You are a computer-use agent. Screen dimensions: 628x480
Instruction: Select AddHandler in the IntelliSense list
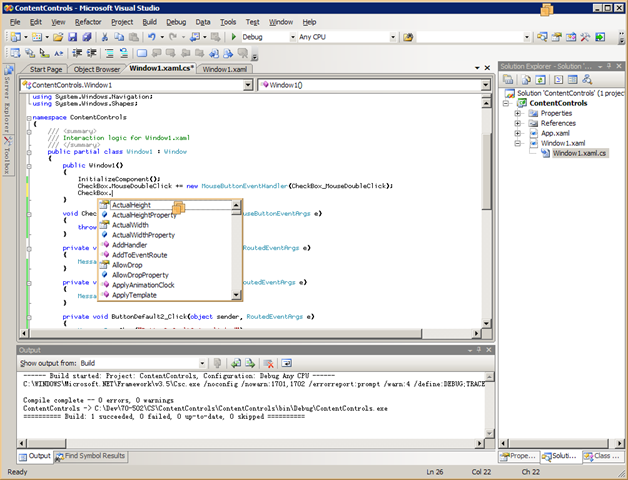coord(129,245)
